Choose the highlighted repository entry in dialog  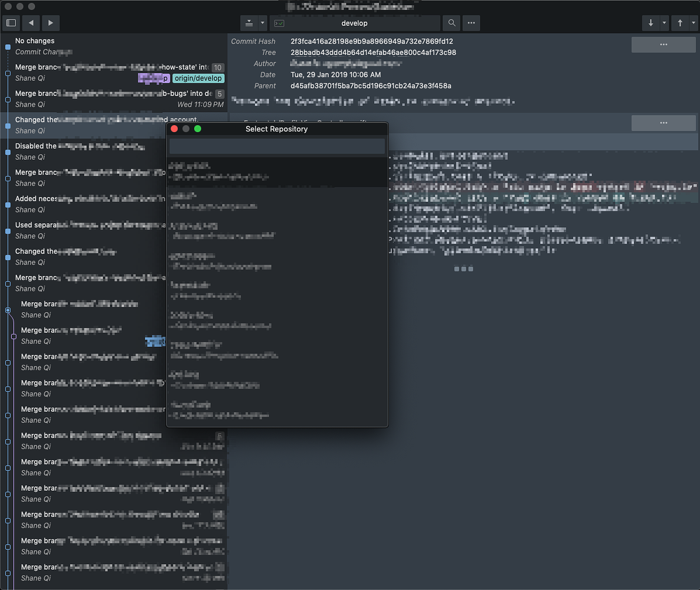277,172
